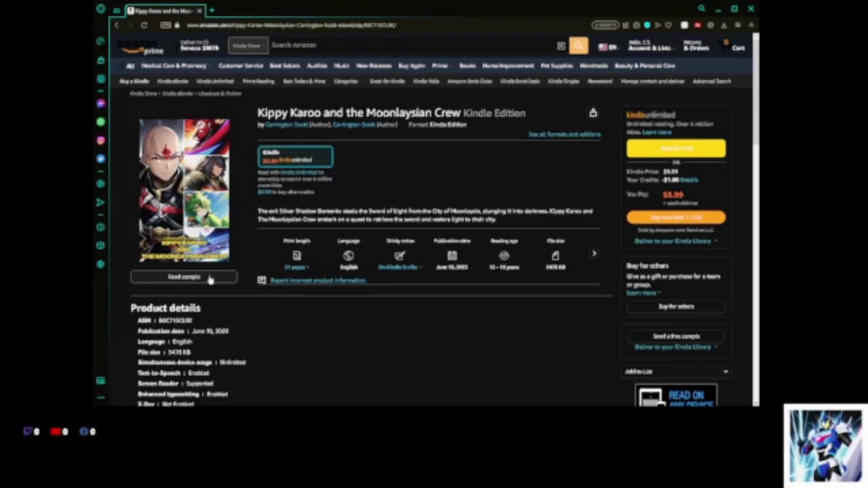This screenshot has height=488, width=868.
Task: Click the Read on Any Device banner
Action: (x=675, y=395)
